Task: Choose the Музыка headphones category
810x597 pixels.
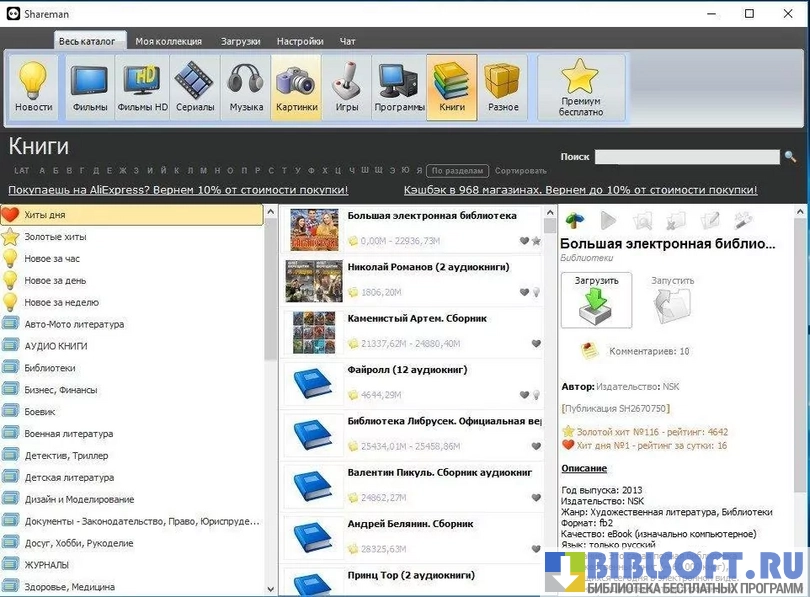Action: [x=246, y=87]
